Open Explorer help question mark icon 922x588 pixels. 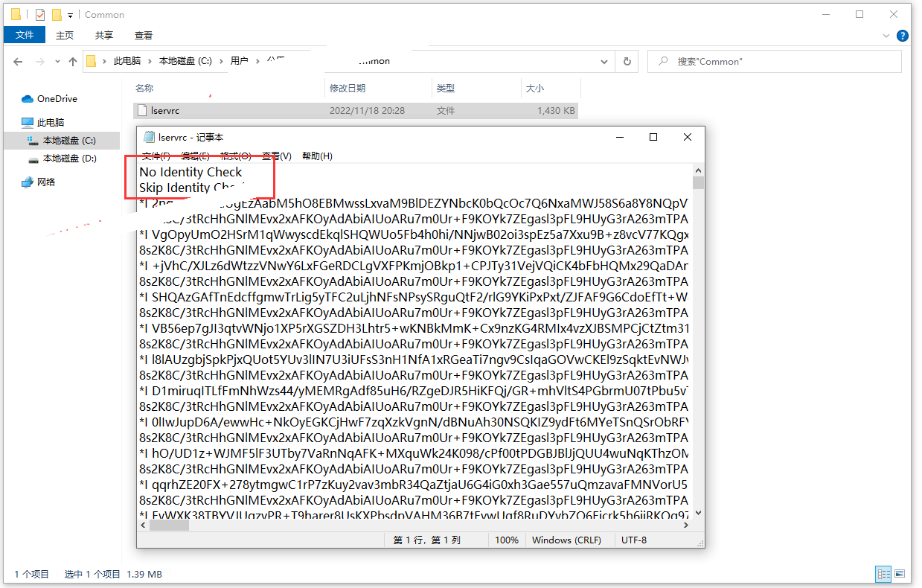click(903, 35)
